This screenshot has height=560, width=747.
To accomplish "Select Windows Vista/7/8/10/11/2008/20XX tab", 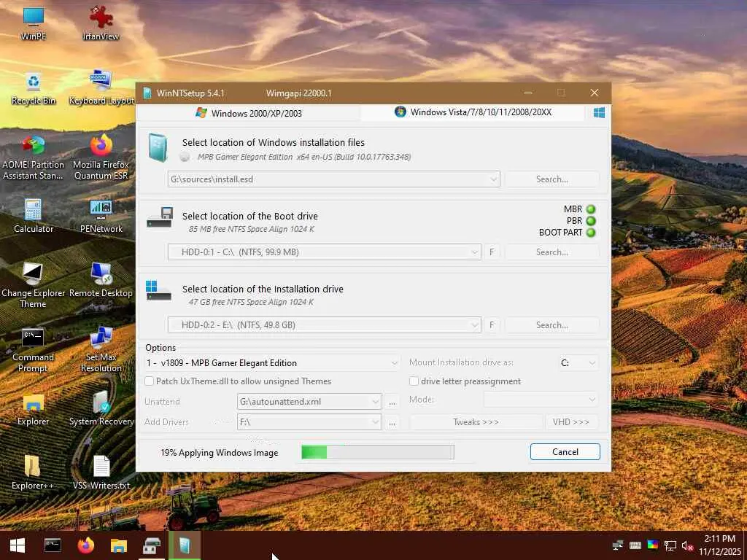I will [x=473, y=112].
